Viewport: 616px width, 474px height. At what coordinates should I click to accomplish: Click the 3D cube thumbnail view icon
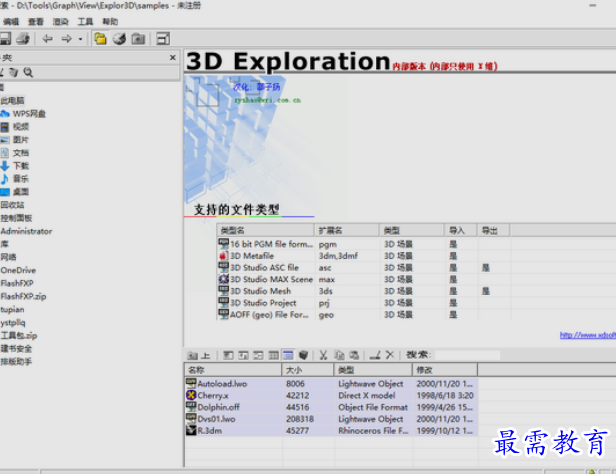[x=303, y=355]
